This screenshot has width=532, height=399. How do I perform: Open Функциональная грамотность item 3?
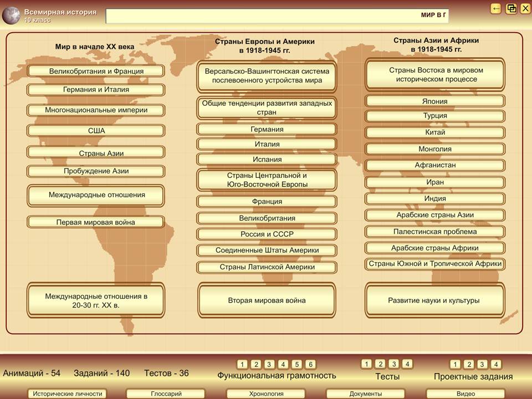tap(269, 365)
